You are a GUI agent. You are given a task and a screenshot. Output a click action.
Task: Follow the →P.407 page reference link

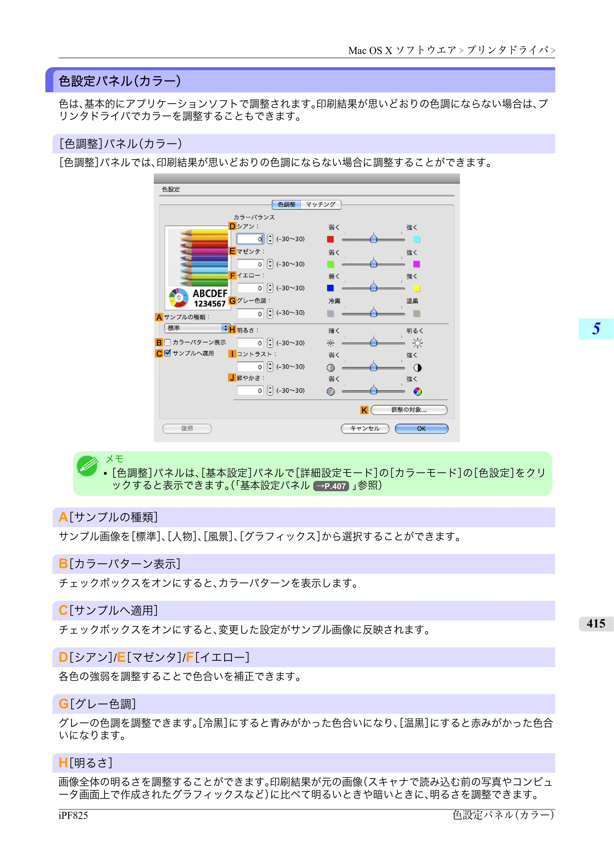click(331, 486)
